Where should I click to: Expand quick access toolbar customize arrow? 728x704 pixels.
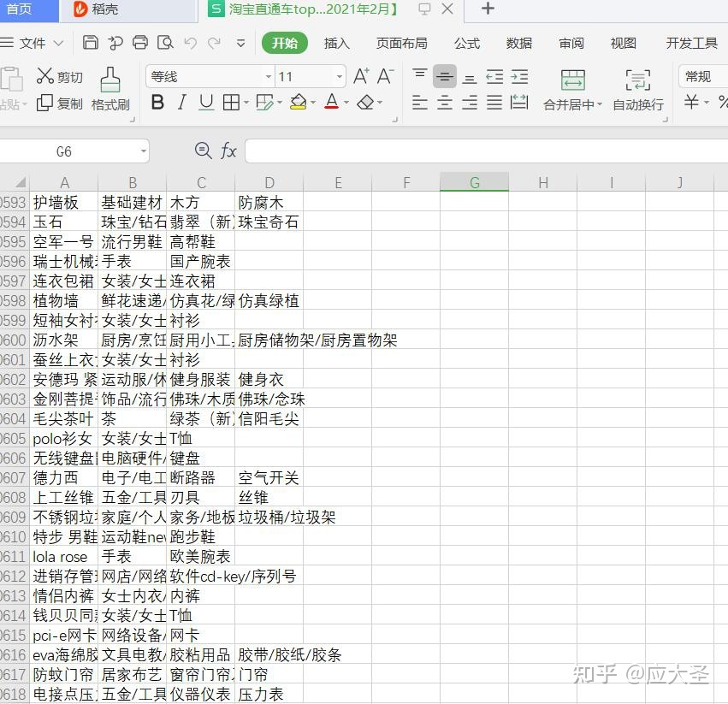pyautogui.click(x=240, y=44)
